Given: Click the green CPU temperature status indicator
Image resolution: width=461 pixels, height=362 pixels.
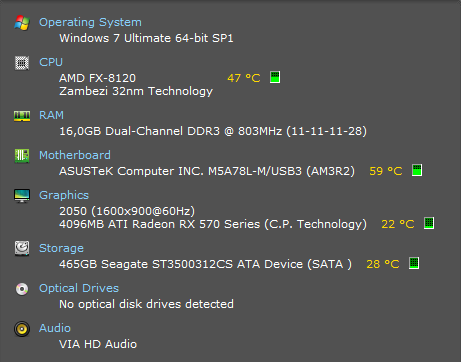Looking at the screenshot, I should pos(275,77).
